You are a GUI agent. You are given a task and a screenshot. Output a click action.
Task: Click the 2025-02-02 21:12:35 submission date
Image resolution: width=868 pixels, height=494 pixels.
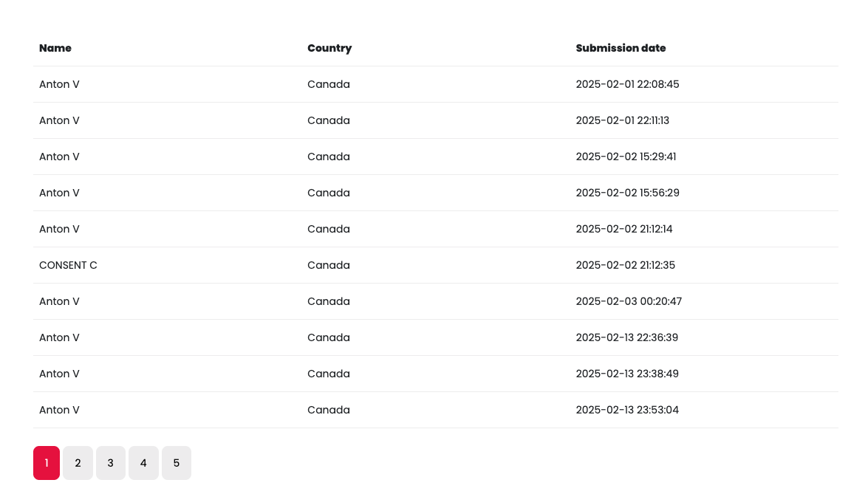coord(625,265)
